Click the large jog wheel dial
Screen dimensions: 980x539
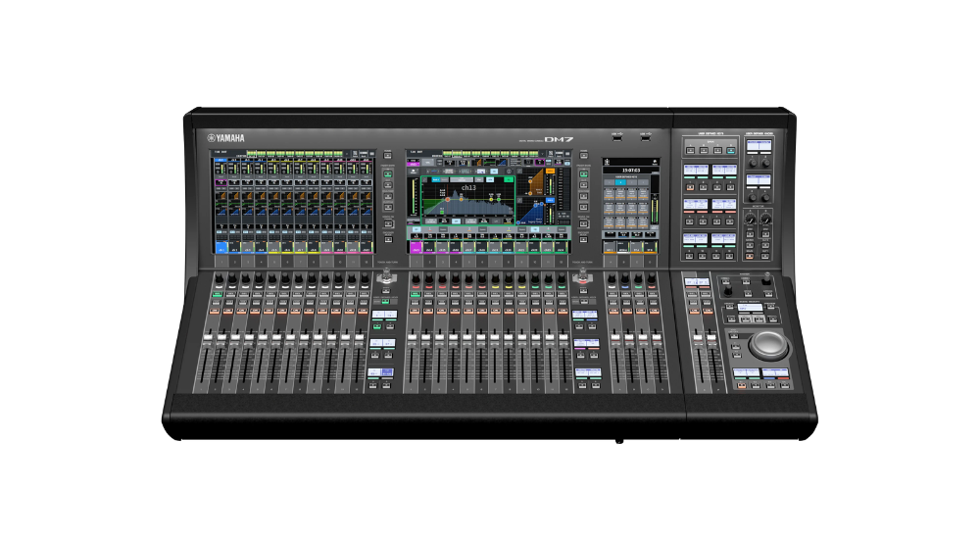pos(768,346)
